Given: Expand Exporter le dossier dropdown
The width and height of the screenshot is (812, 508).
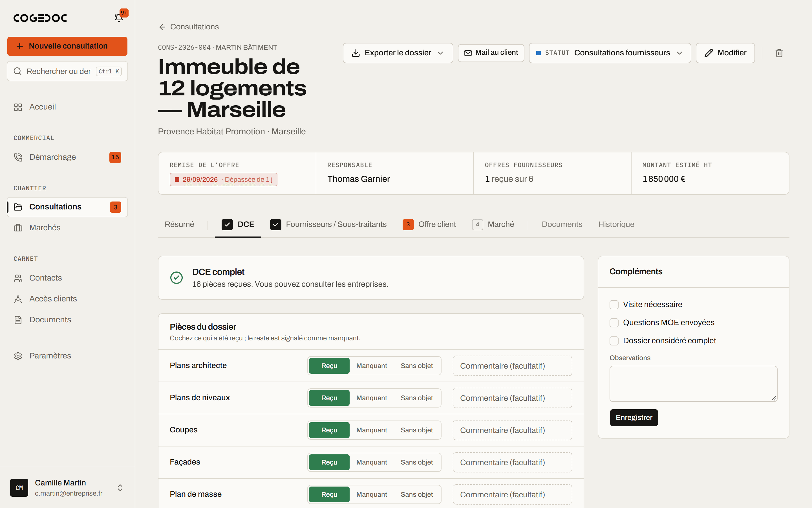Looking at the screenshot, I should point(398,53).
